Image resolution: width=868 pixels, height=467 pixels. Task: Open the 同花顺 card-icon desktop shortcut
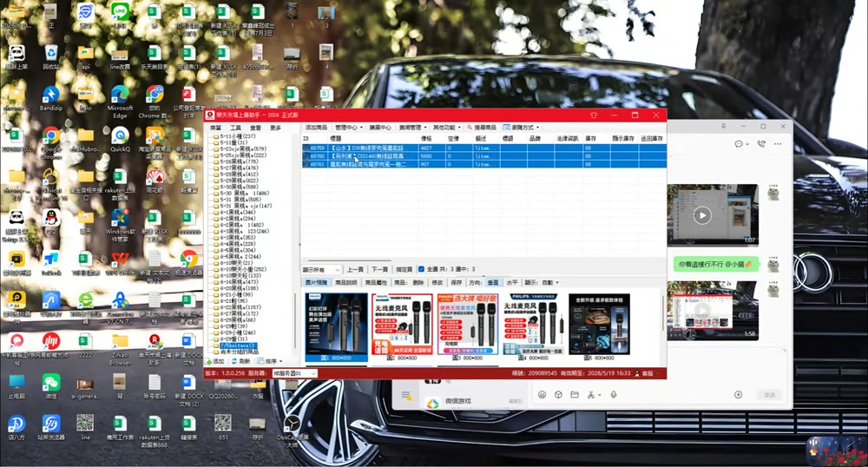pyautogui.click(x=155, y=180)
